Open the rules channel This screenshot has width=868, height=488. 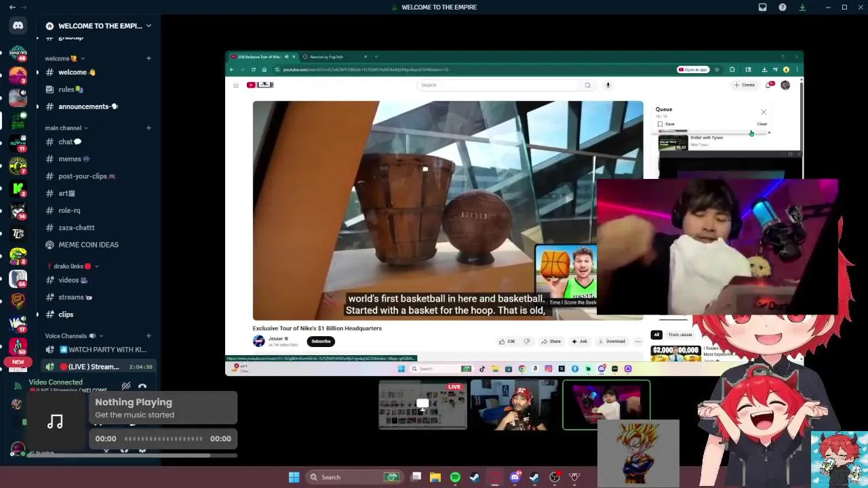coord(98,89)
